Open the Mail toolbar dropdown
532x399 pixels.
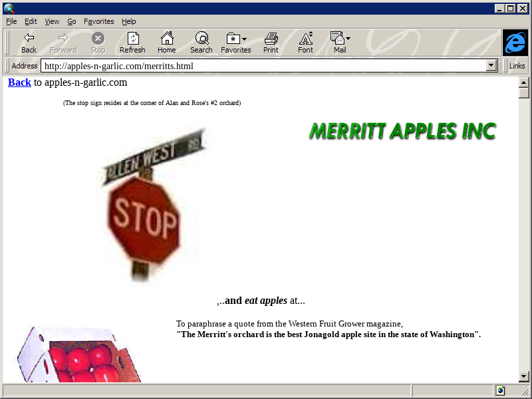340,39
